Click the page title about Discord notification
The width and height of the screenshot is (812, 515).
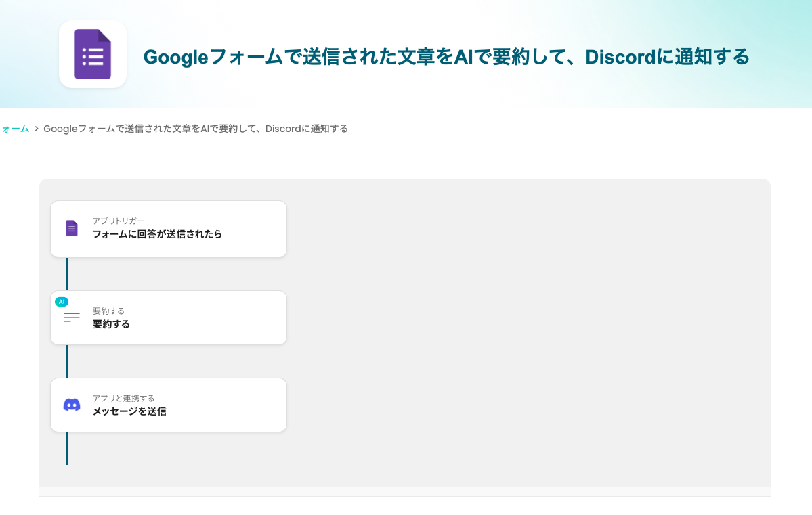(446, 56)
